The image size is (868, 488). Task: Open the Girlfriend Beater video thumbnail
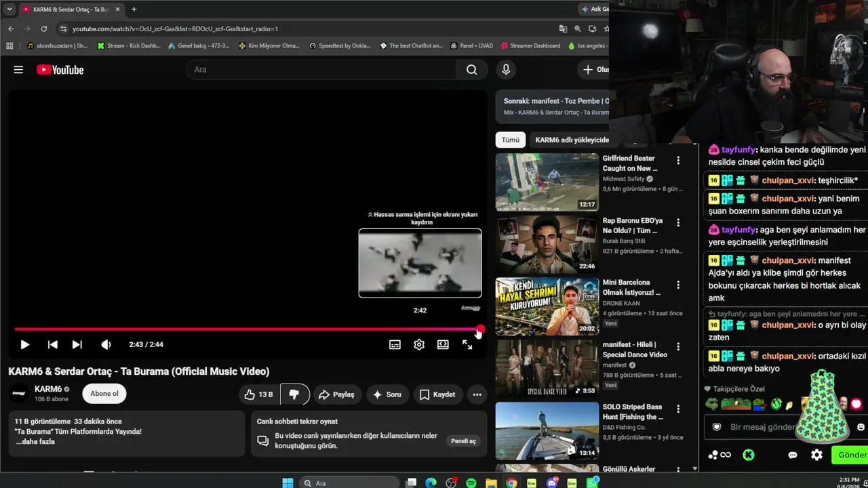(x=547, y=182)
